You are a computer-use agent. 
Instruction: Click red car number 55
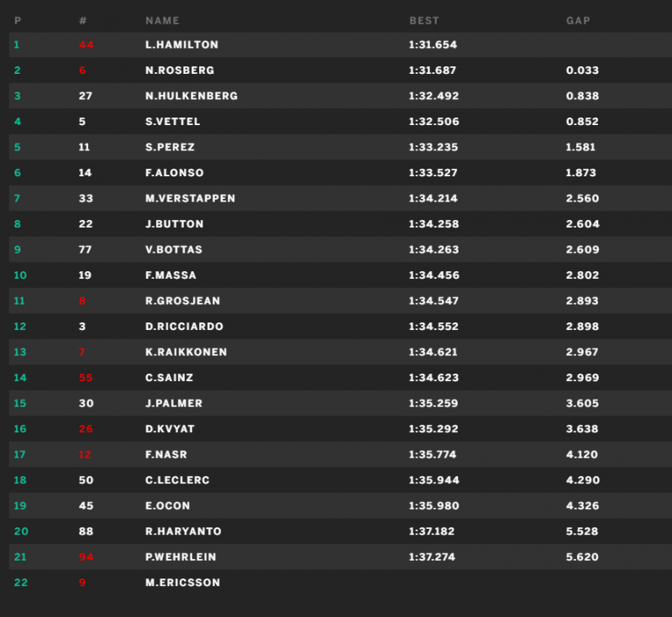[86, 378]
